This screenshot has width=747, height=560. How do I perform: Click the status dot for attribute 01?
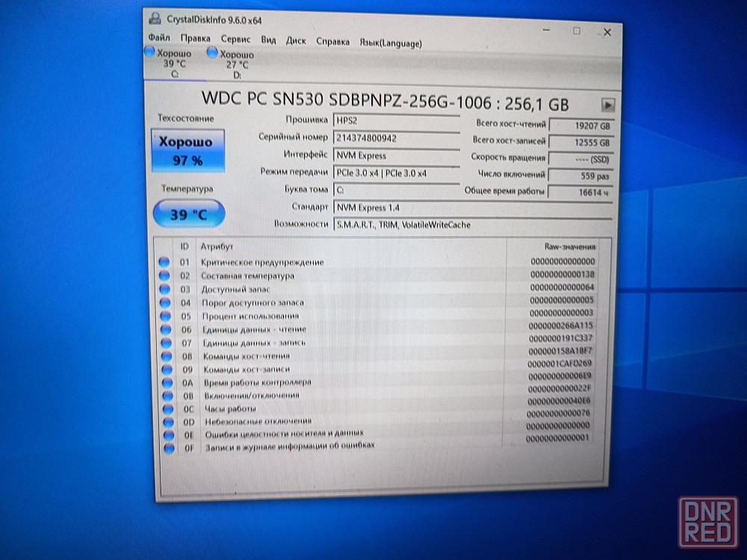click(164, 261)
